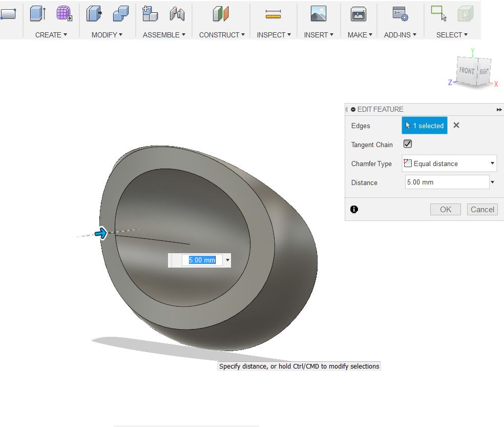Click the Create Form icon
504x427 pixels.
click(x=64, y=14)
